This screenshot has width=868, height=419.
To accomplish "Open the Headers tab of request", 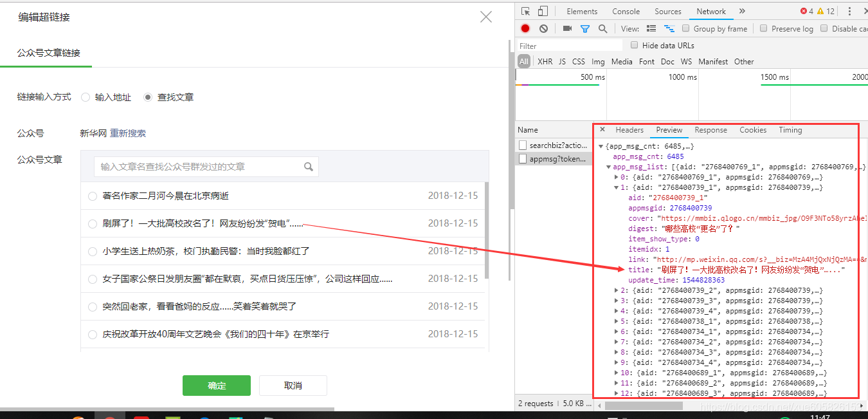I will coord(629,129).
